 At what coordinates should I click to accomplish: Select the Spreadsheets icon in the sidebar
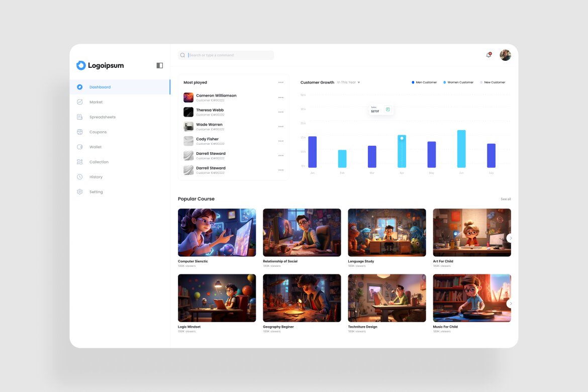click(x=80, y=117)
